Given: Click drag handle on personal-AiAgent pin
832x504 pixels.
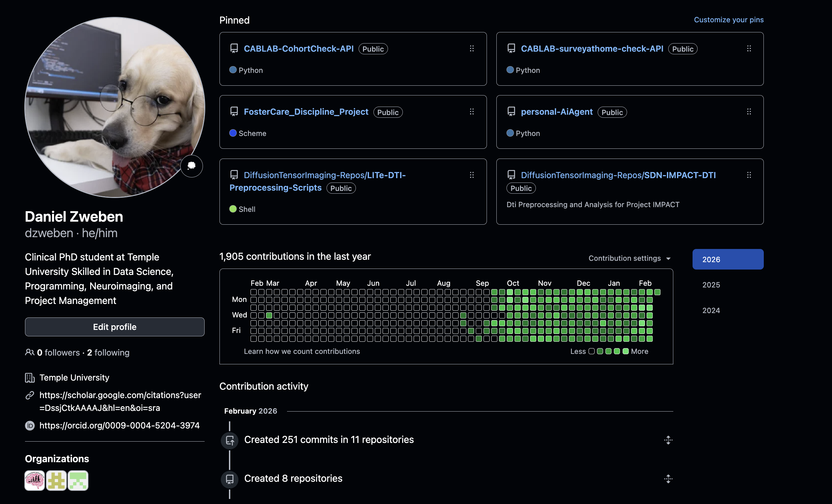Looking at the screenshot, I should click(x=749, y=112).
